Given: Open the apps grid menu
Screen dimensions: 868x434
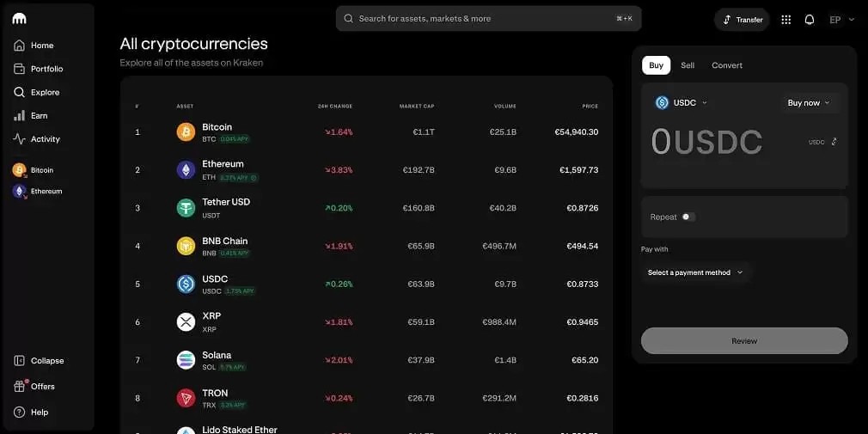Looking at the screenshot, I should click(785, 20).
